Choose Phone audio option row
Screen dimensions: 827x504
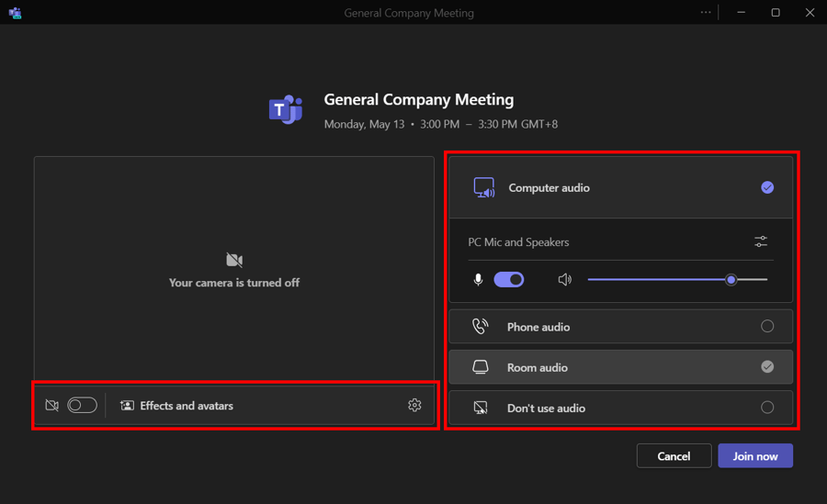tap(621, 326)
